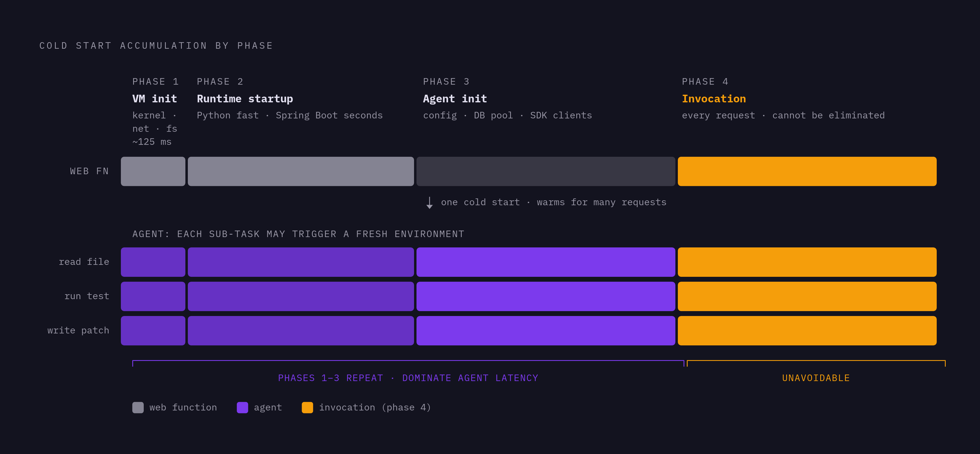Viewport: 980px width, 454px height.
Task: Click the 'web function' legend label
Action: click(183, 407)
